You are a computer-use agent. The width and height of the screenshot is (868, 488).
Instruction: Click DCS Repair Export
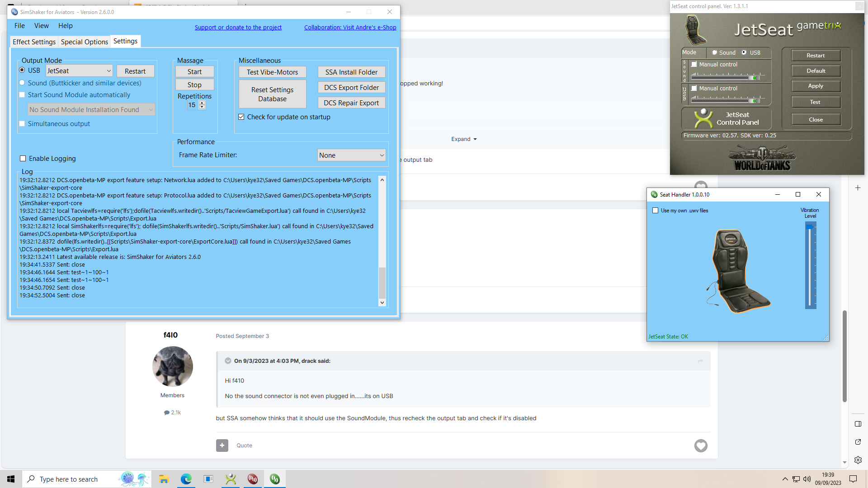coord(351,103)
